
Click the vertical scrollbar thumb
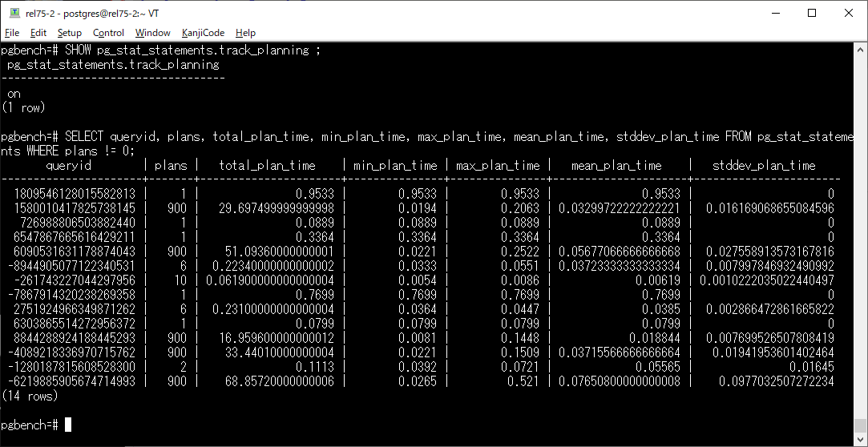click(861, 425)
